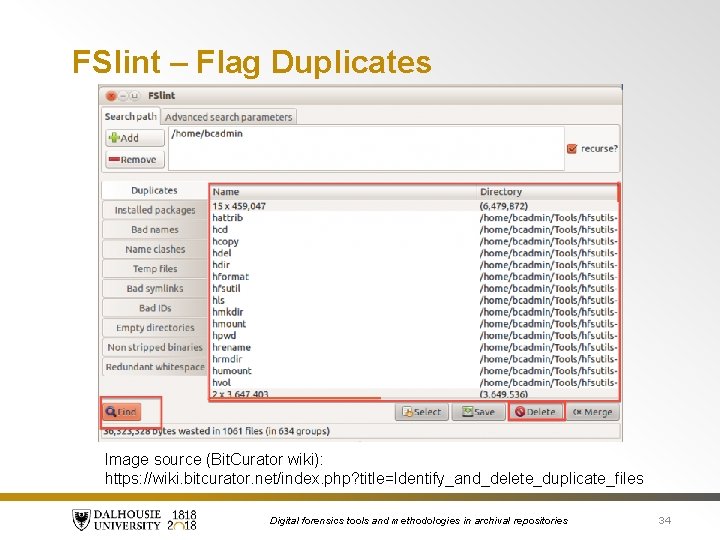Click the Save button

tap(478, 412)
